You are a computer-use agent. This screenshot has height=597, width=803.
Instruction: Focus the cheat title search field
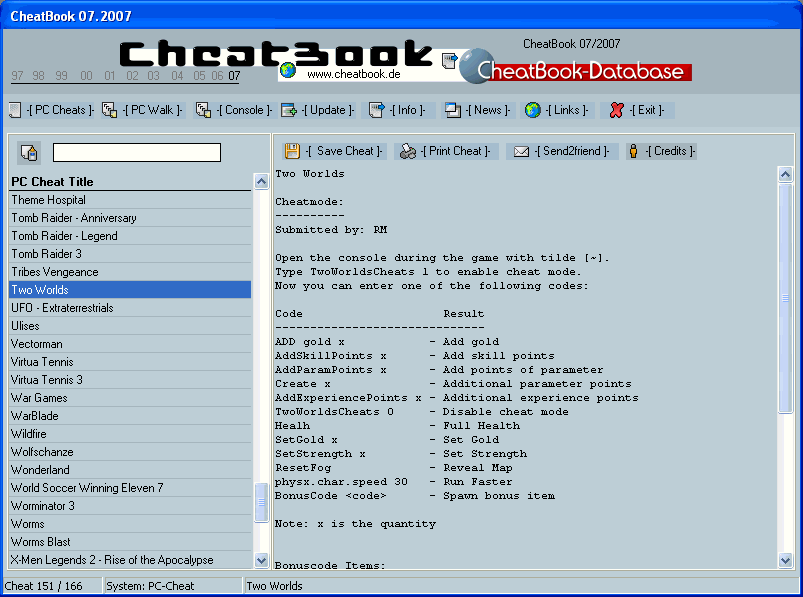point(137,153)
